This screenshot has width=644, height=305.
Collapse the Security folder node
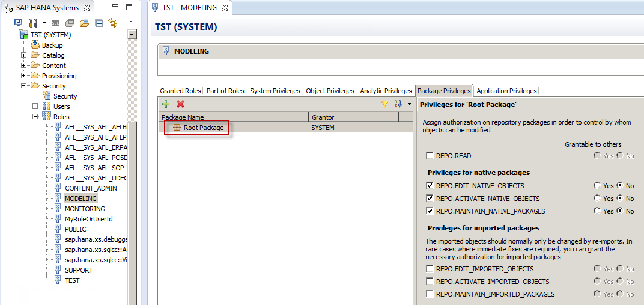click(24, 86)
